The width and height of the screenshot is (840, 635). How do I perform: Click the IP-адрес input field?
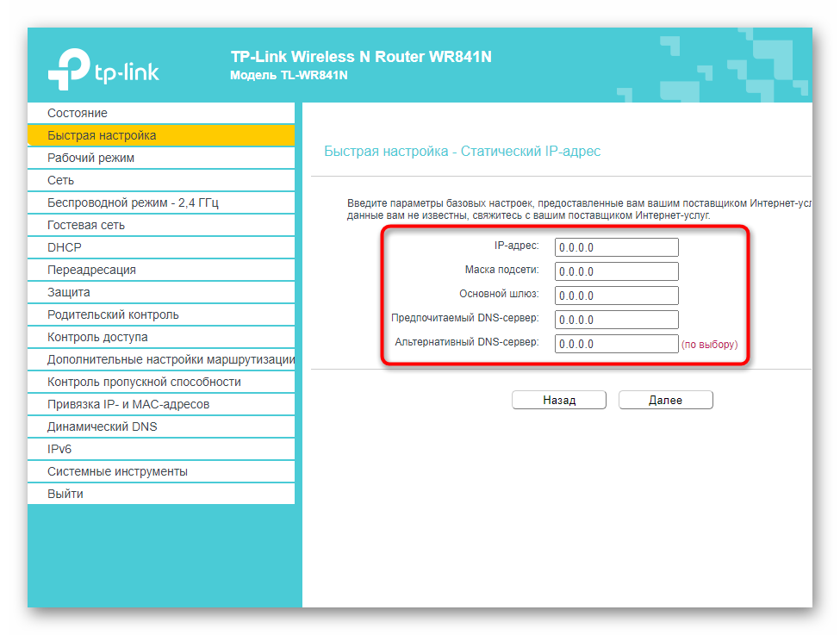pos(616,247)
